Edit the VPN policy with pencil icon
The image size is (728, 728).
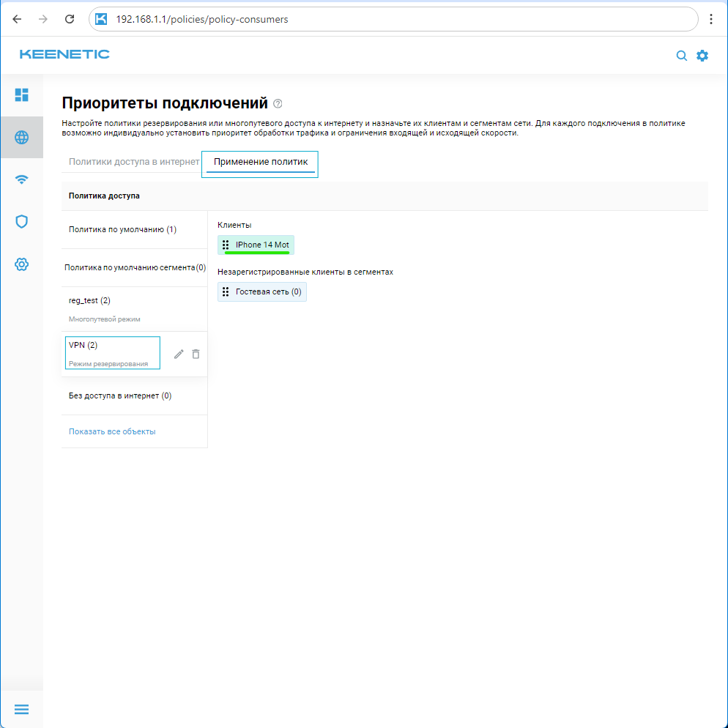click(x=179, y=354)
